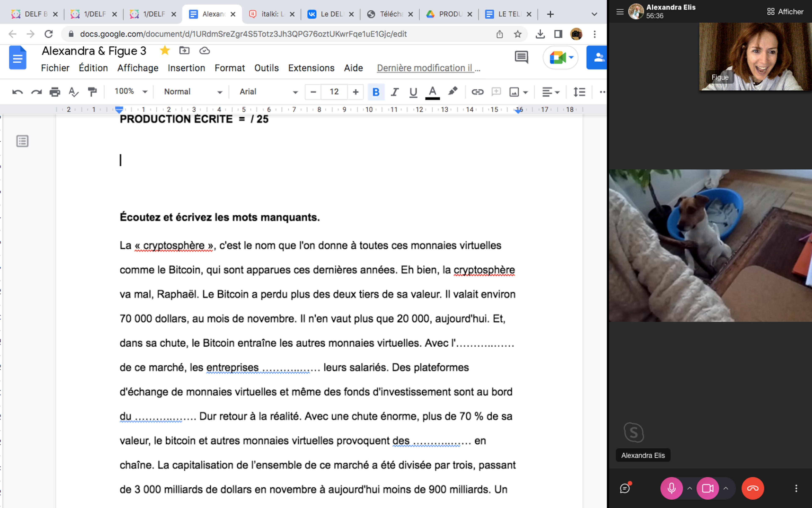
Task: Move the document using folder icon
Action: pos(184,50)
